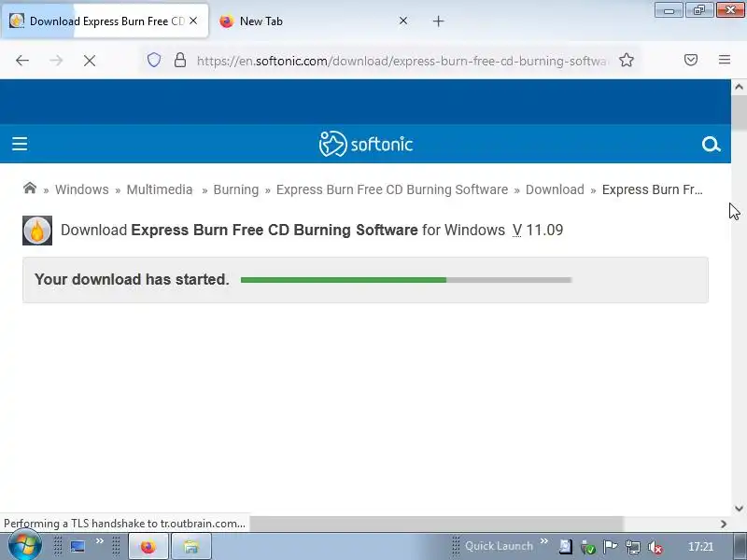Go to home via breadcrumb house icon
This screenshot has height=560, width=747.
(30, 189)
